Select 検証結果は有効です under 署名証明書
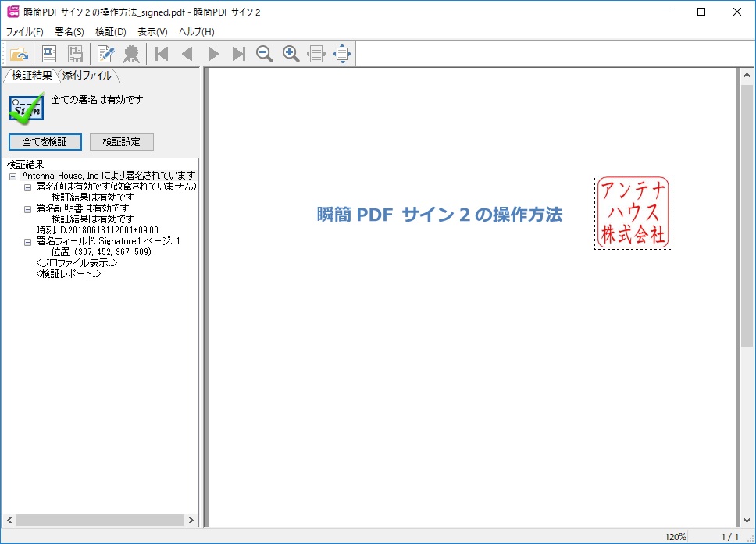Image resolution: width=756 pixels, height=544 pixels. pos(93,219)
